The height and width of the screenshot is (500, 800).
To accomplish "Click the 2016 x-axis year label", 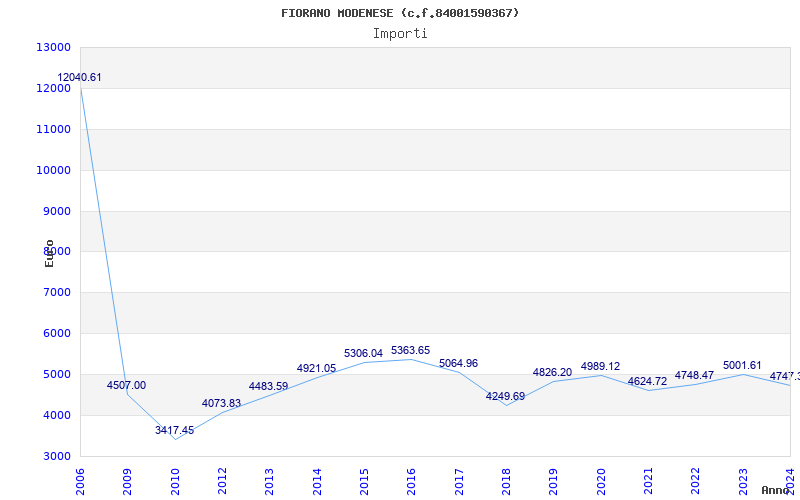I will click(412, 481).
